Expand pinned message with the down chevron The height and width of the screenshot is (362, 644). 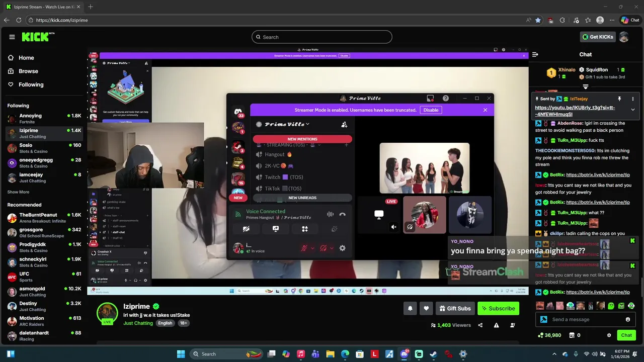point(633,110)
